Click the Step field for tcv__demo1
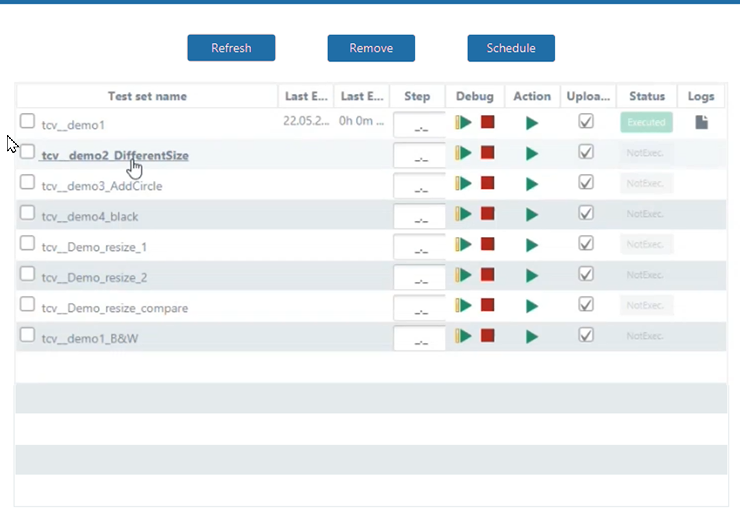This screenshot has width=740, height=524. (x=419, y=125)
